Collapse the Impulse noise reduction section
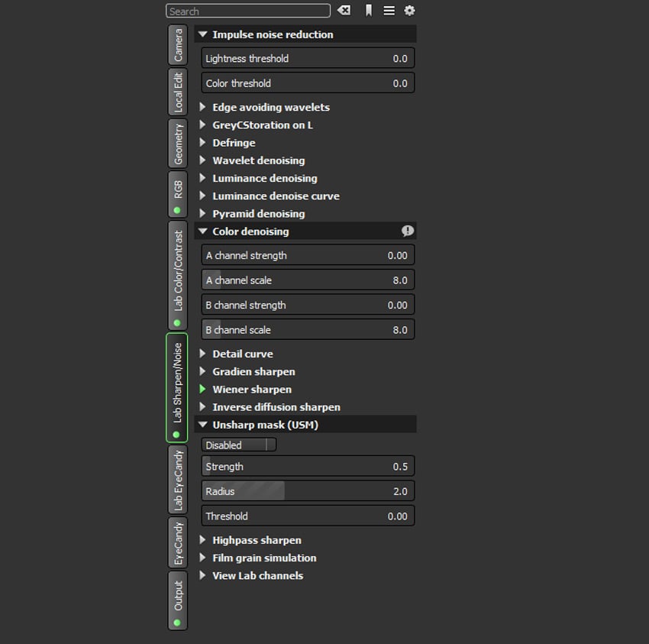This screenshot has width=649, height=644. click(x=203, y=34)
